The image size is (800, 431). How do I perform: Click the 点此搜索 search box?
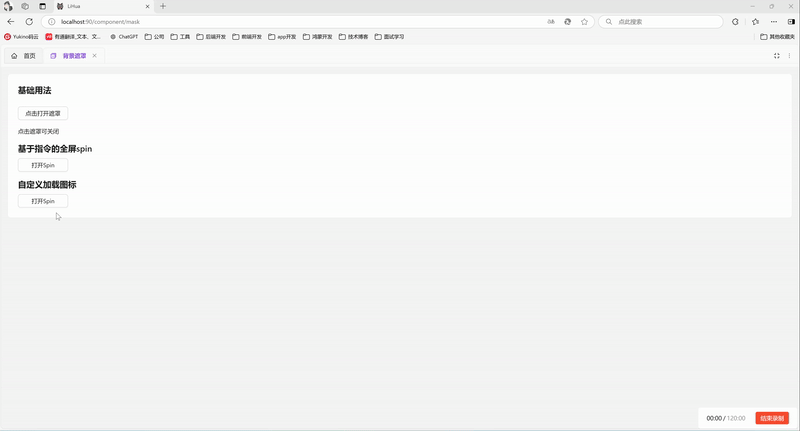pyautogui.click(x=661, y=21)
